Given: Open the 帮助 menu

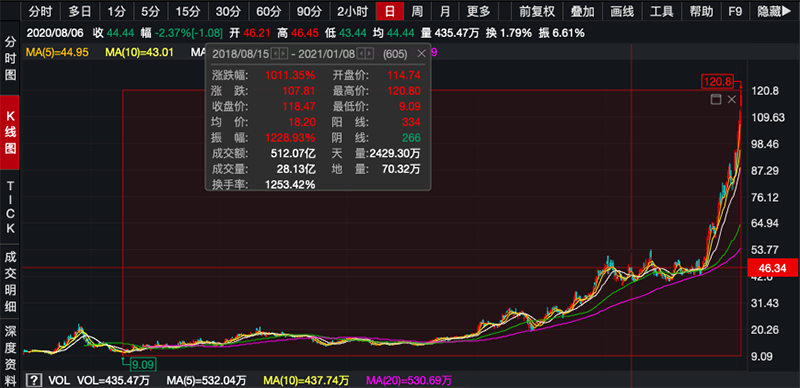Looking at the screenshot, I should click(x=701, y=11).
